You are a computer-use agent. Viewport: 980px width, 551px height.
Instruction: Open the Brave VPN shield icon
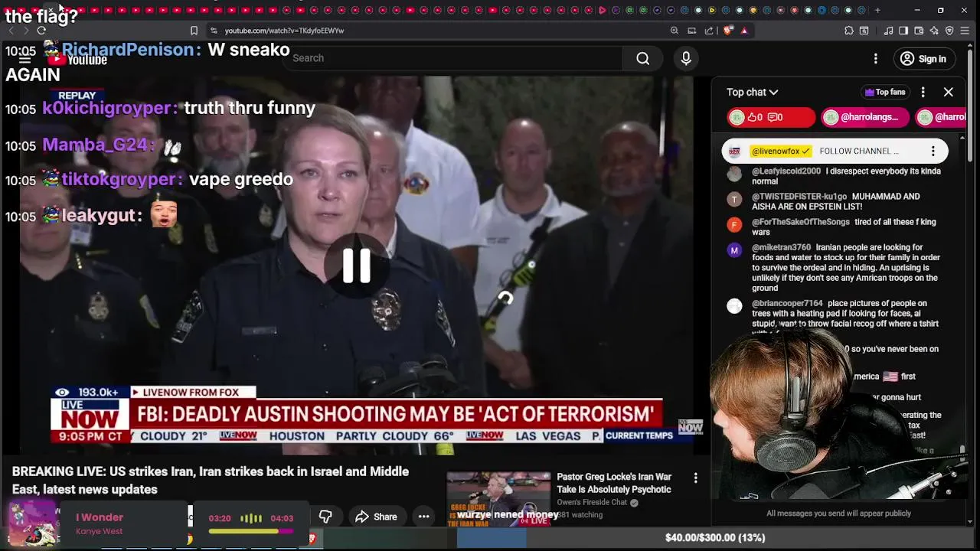(x=950, y=31)
